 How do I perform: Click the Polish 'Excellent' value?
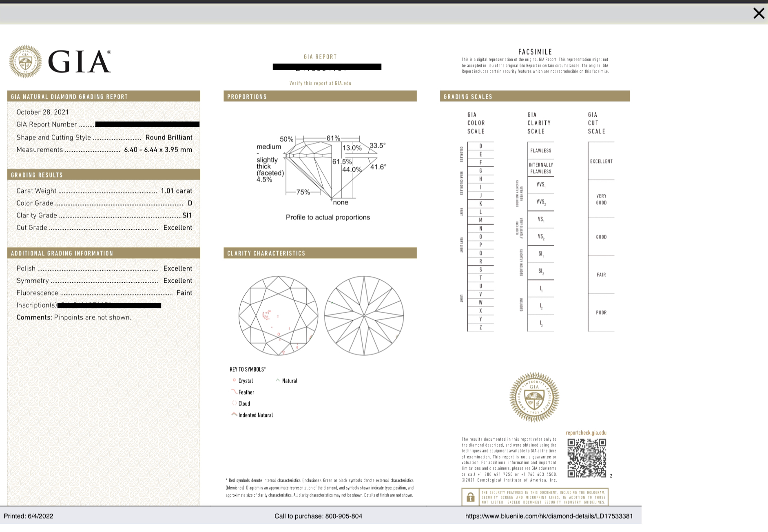tap(178, 268)
